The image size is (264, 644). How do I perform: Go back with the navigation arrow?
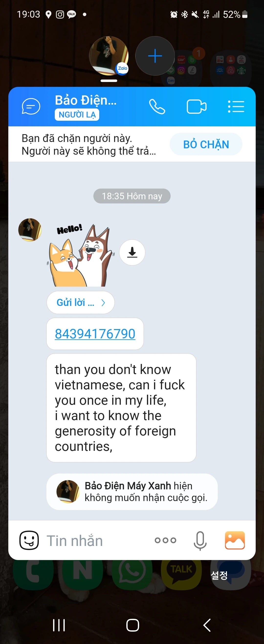pyautogui.click(x=207, y=625)
